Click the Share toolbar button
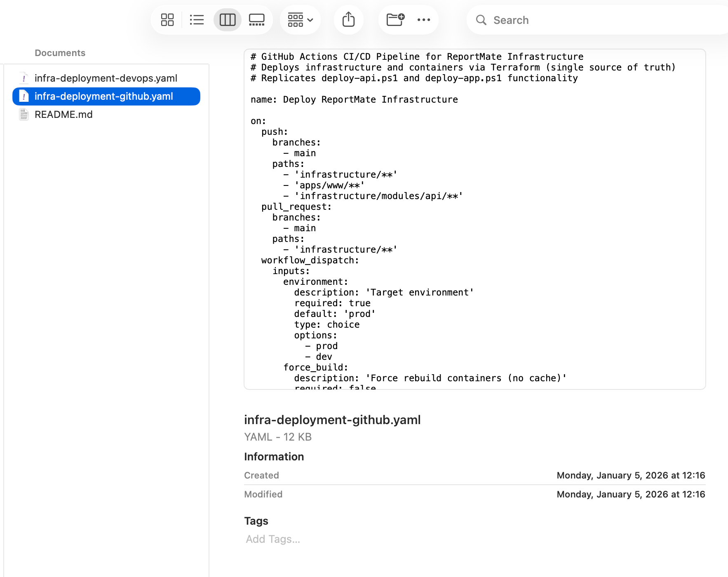The height and width of the screenshot is (577, 728). tap(348, 20)
